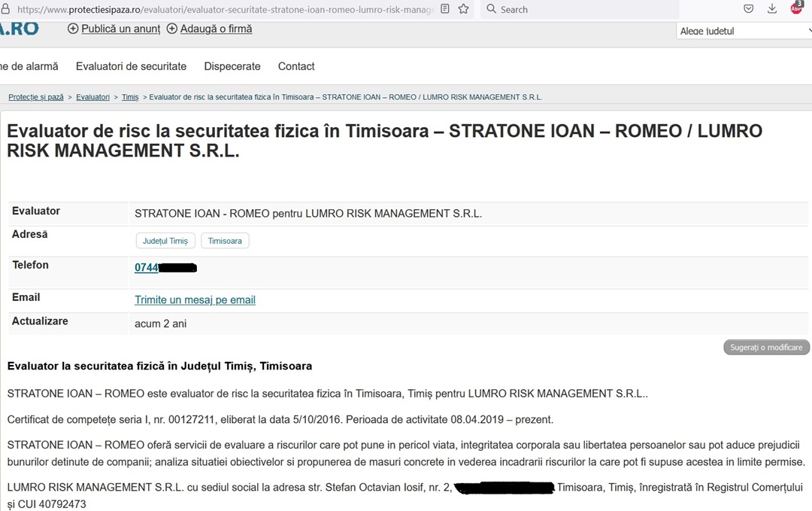This screenshot has width=812, height=511.
Task: Go to the Contact page
Action: [x=296, y=66]
